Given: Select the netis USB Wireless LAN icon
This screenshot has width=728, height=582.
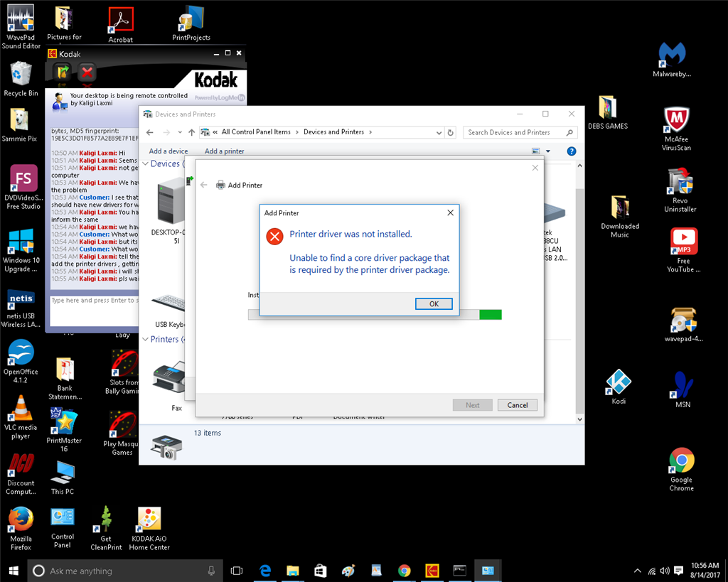Looking at the screenshot, I should pyautogui.click(x=21, y=308).
